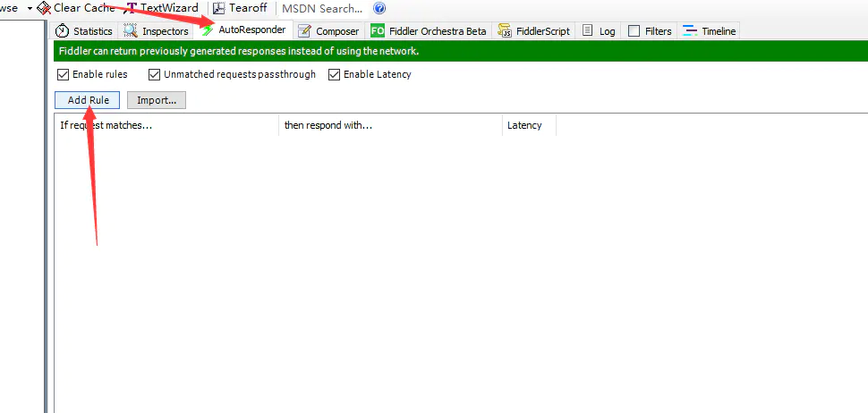Viewport: 868px width, 413px height.
Task: Click the Add Rule button
Action: 88,100
